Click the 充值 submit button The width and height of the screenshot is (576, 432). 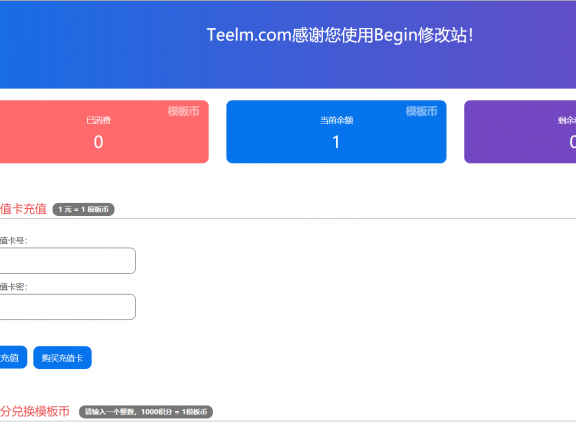pos(13,357)
